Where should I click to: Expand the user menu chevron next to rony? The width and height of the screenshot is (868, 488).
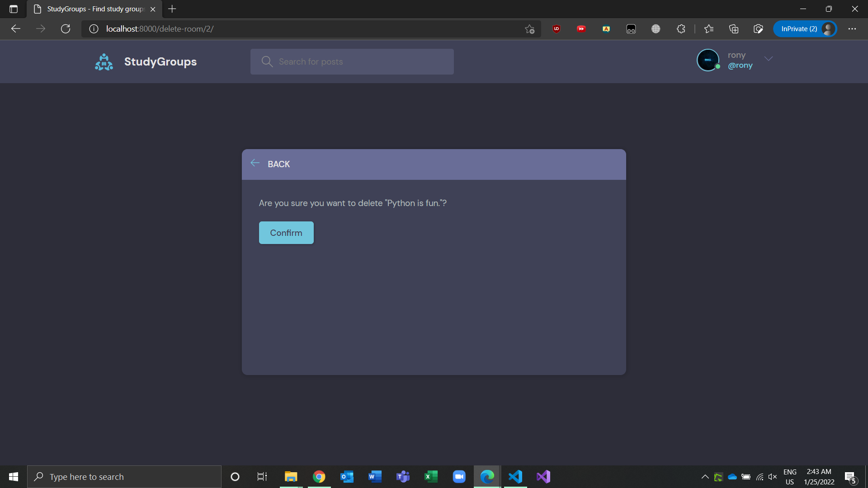(x=769, y=59)
